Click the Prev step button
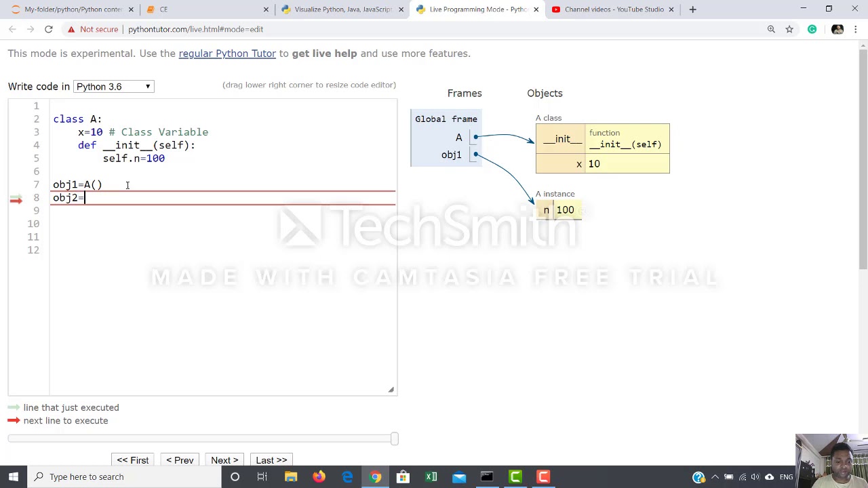The height and width of the screenshot is (488, 868). (180, 460)
